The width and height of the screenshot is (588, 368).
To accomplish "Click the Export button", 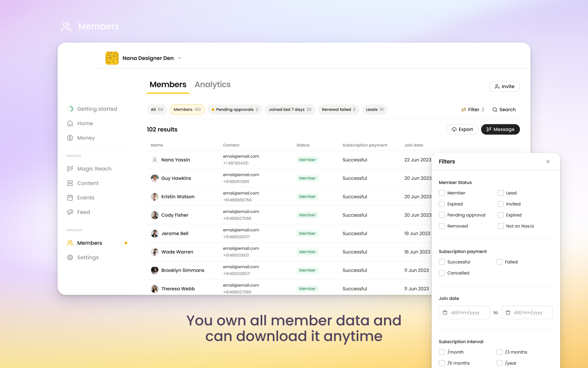I will tap(462, 129).
